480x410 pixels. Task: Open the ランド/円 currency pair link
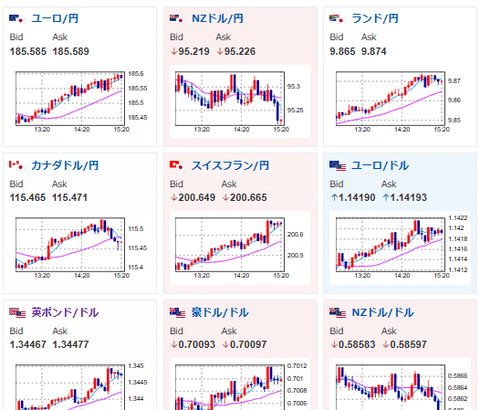(375, 18)
